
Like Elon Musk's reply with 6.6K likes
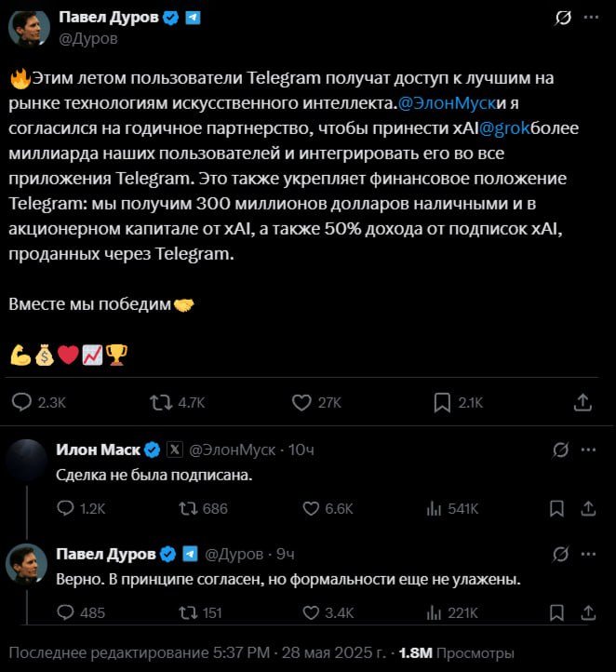(x=312, y=508)
